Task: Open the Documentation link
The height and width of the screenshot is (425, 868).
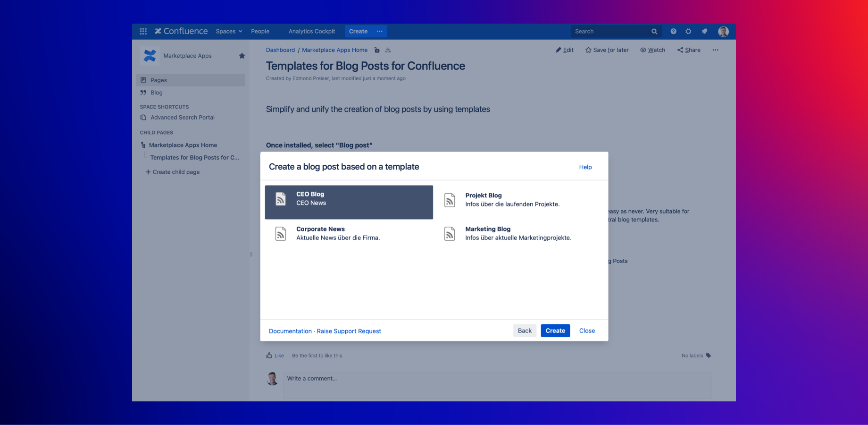Action: [x=290, y=331]
